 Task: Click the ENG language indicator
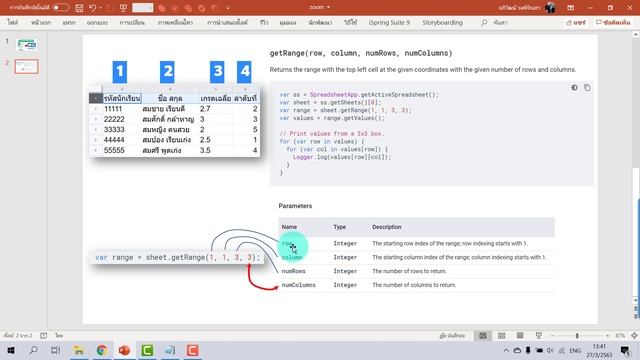(x=575, y=351)
